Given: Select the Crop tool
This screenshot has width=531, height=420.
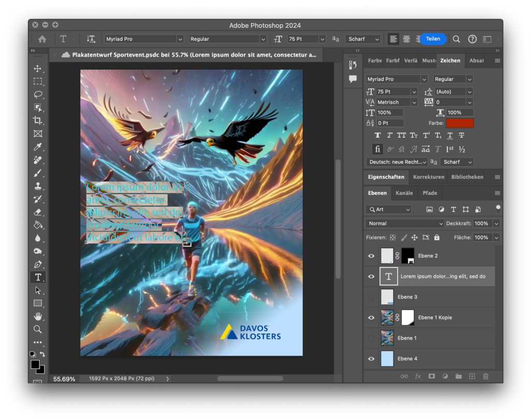Looking at the screenshot, I should [38, 120].
